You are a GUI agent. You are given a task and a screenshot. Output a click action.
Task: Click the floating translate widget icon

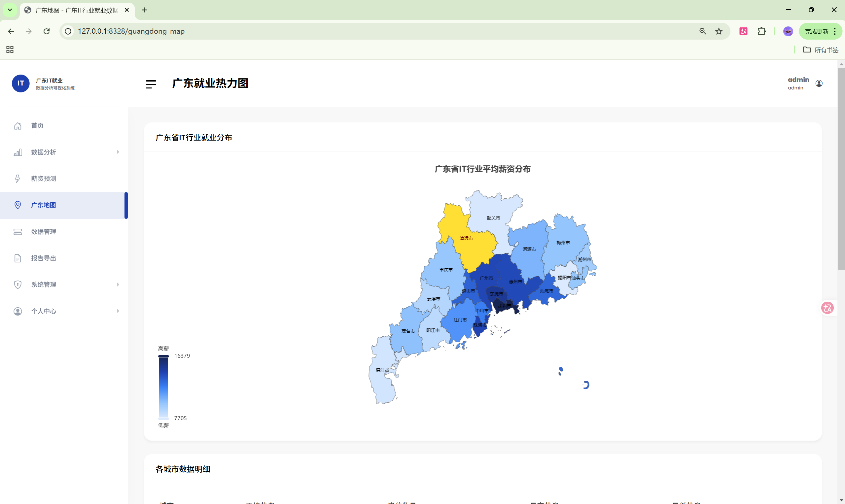[x=827, y=308]
